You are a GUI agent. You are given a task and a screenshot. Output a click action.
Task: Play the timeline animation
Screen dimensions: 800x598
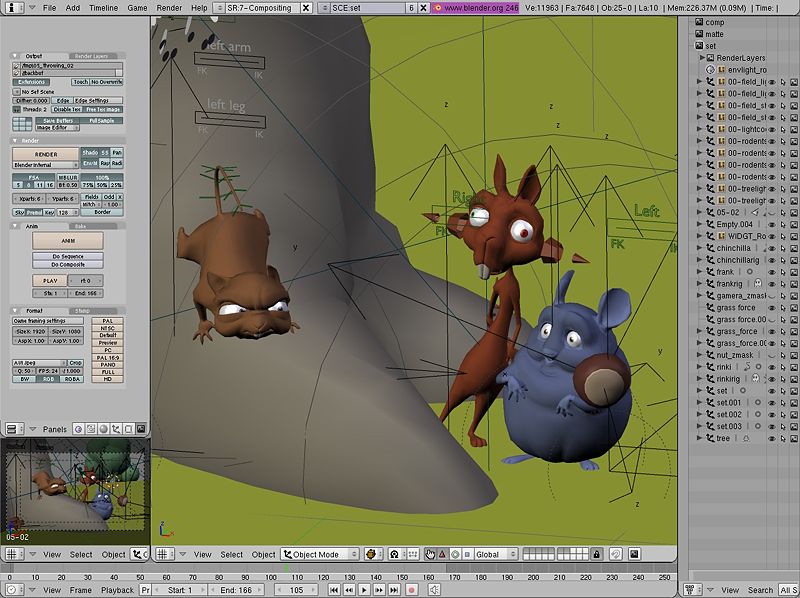point(364,590)
